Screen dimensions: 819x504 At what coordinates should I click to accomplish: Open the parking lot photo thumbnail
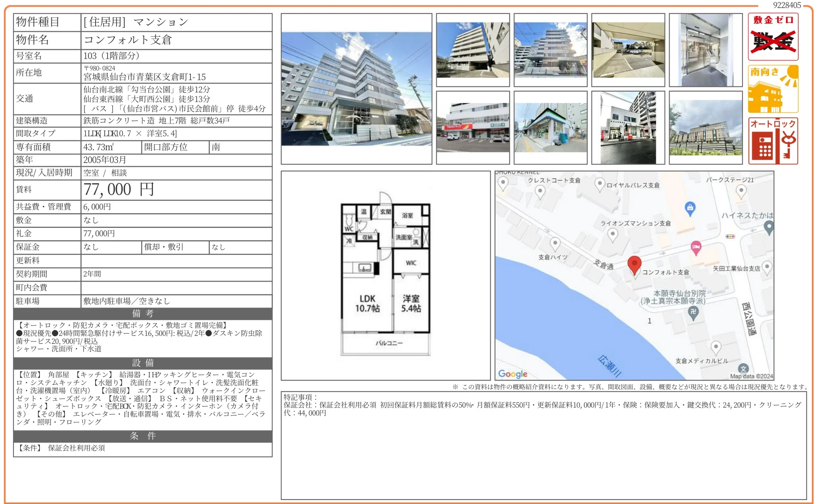(x=628, y=50)
